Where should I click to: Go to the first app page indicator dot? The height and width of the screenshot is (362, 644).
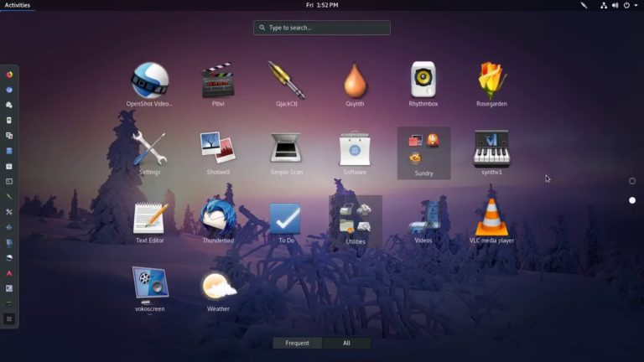point(632,181)
